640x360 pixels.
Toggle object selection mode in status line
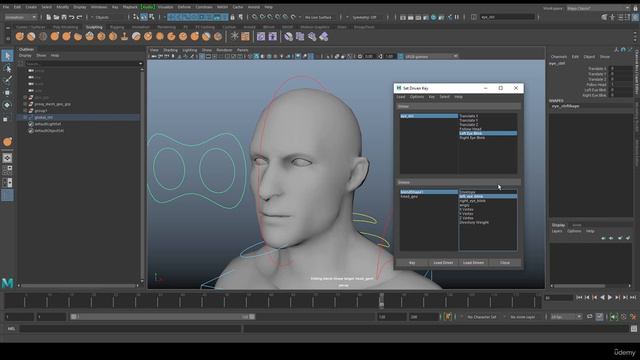tap(144, 17)
